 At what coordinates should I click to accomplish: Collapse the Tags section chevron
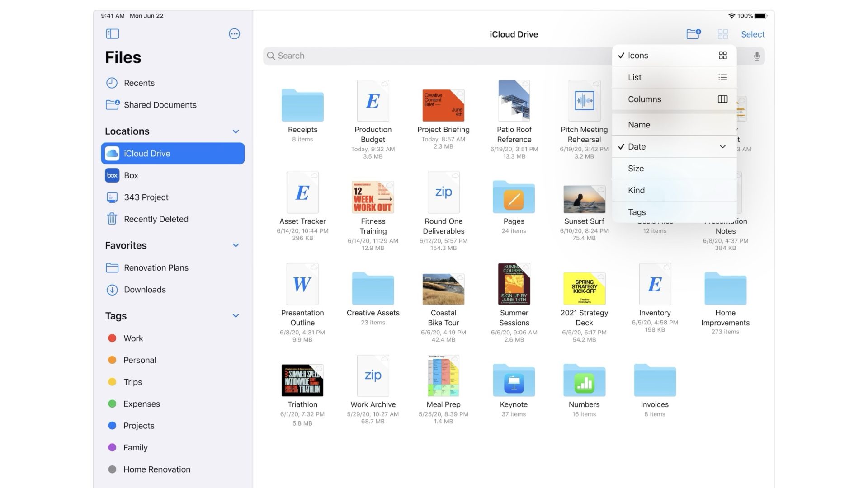[236, 316]
